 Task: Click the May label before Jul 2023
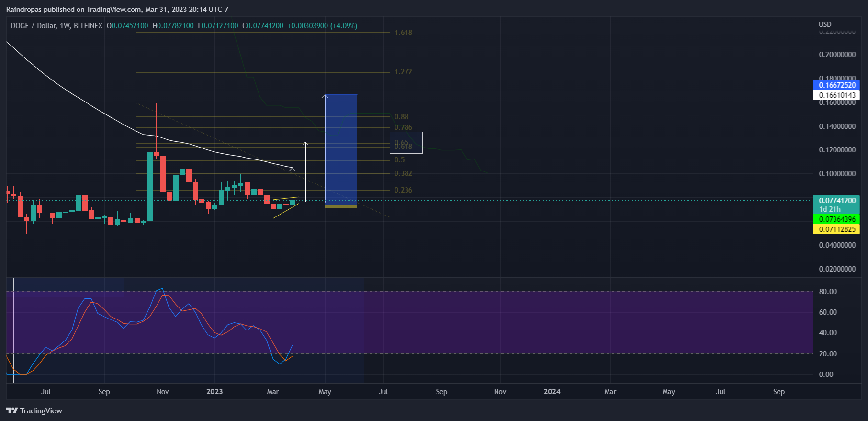coord(325,392)
